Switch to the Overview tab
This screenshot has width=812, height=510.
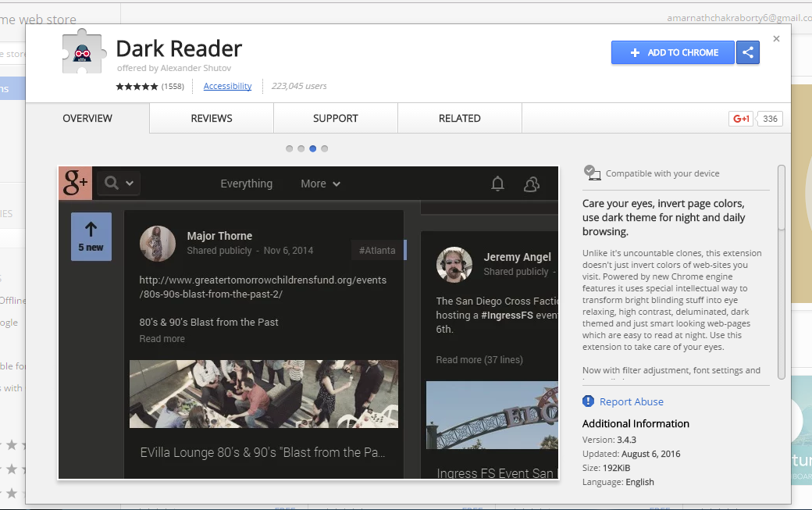tap(87, 118)
